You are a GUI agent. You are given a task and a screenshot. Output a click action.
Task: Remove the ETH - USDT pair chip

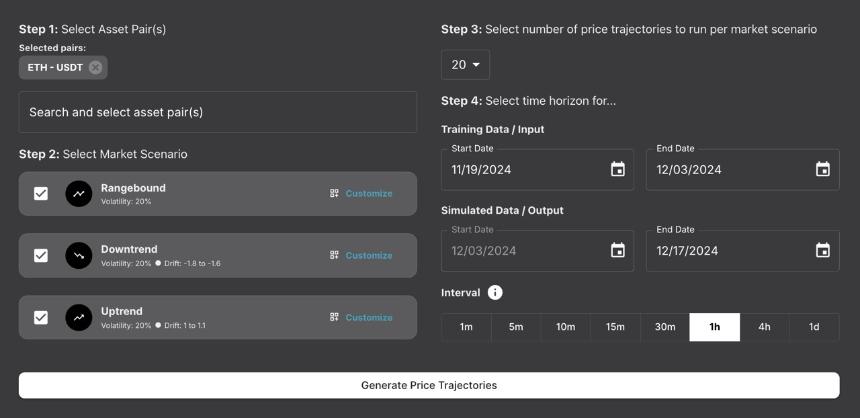95,67
